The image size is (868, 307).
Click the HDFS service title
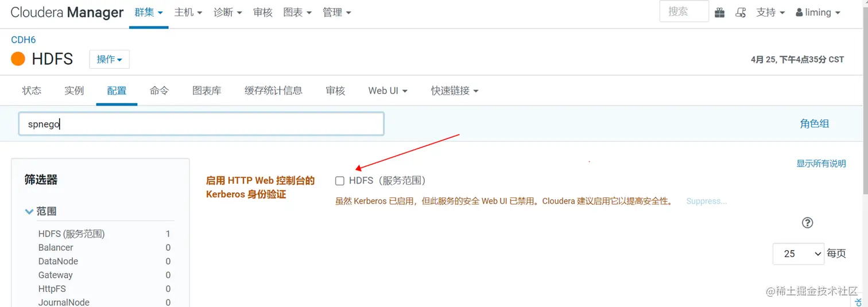coord(52,59)
